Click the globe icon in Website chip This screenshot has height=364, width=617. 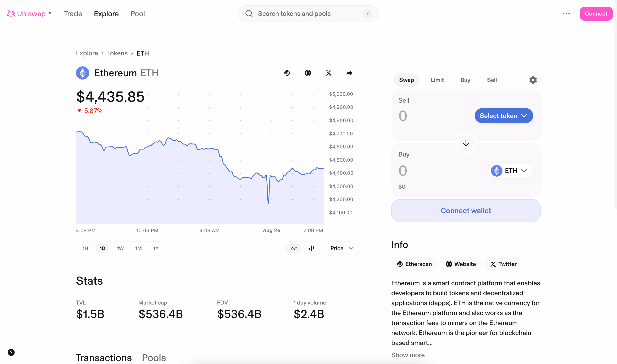point(449,264)
